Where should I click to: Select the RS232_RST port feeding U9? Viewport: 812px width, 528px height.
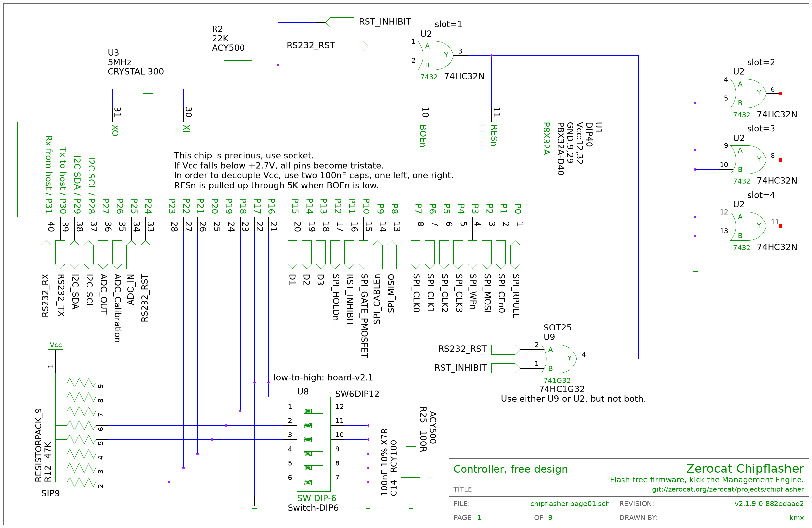(506, 350)
